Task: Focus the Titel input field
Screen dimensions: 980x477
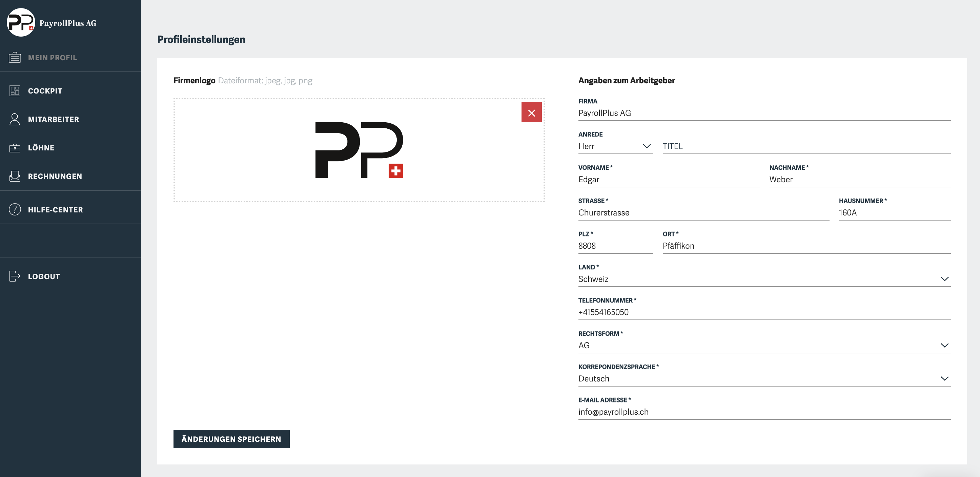Action: pos(806,146)
